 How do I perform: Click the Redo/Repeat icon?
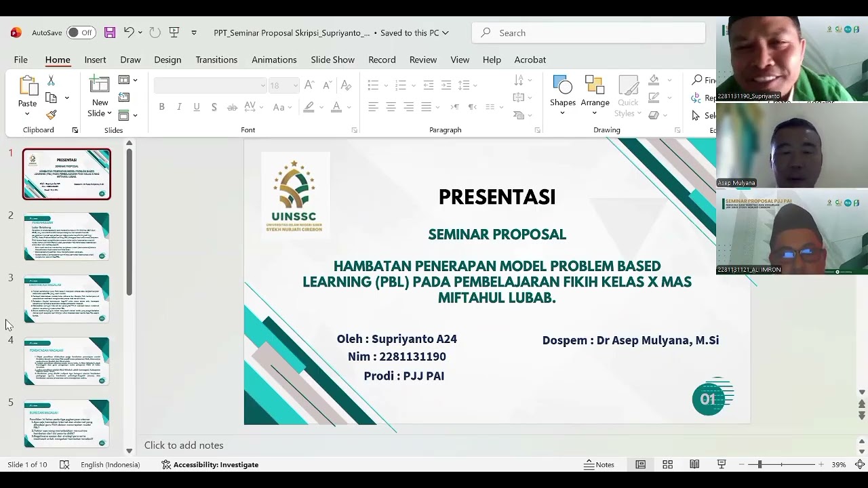[x=155, y=33]
